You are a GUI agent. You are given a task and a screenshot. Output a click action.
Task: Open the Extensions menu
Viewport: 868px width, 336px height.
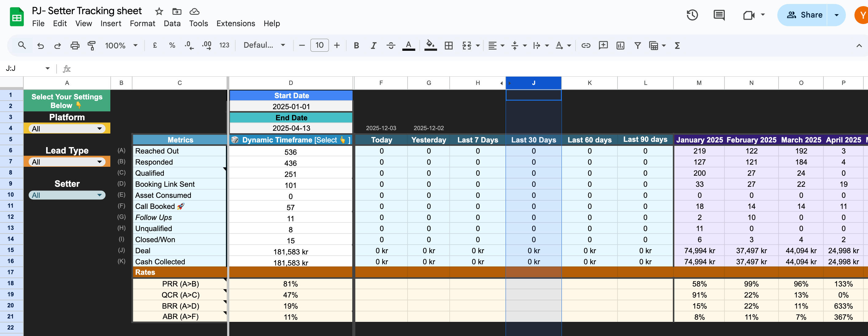[x=235, y=24]
